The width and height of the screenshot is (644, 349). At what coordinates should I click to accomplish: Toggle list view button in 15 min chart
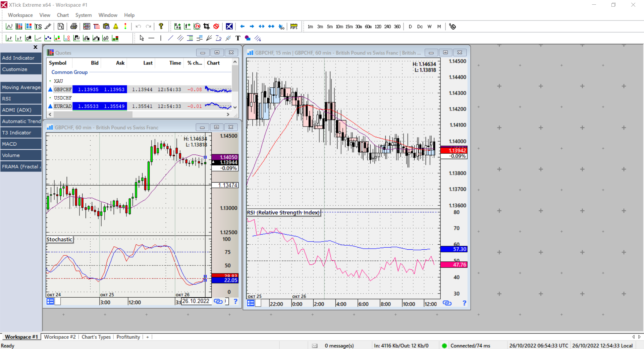[x=251, y=303]
